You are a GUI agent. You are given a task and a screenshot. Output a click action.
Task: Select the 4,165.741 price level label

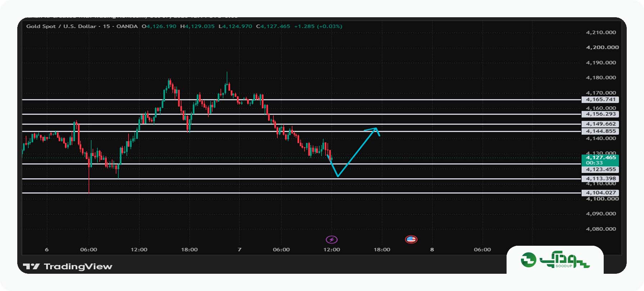pyautogui.click(x=600, y=100)
